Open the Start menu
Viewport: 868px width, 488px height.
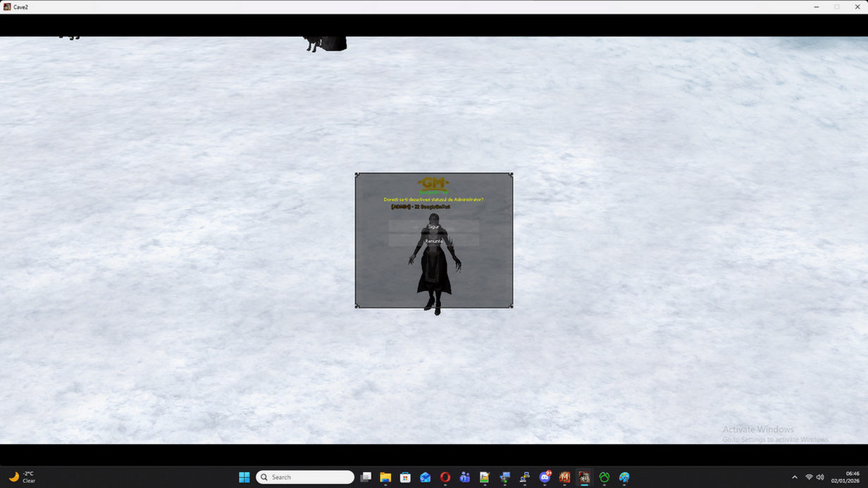click(243, 477)
